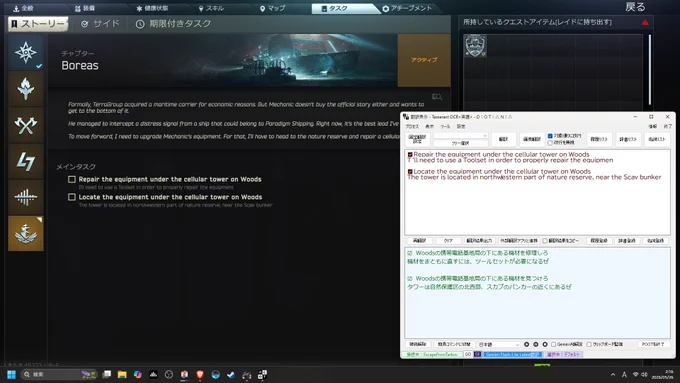Open the Copilot taskbar icon
The height and width of the screenshot is (383, 680).
point(138,375)
